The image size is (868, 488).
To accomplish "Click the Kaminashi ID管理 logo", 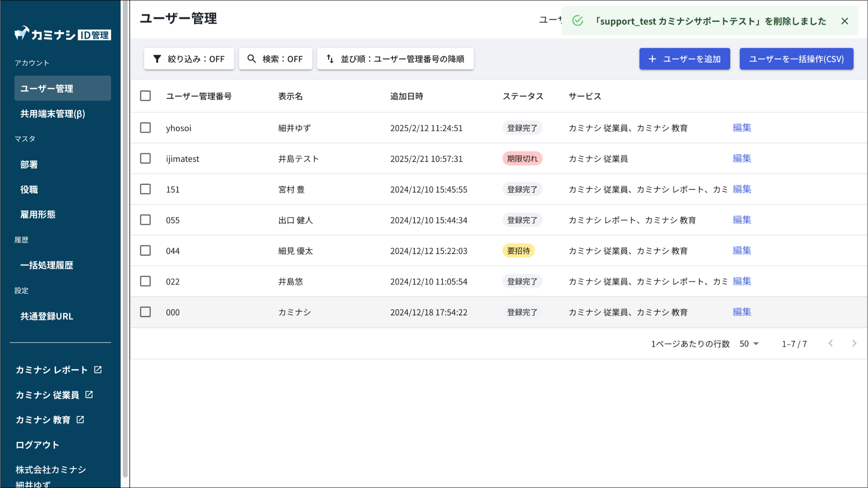I will (63, 33).
